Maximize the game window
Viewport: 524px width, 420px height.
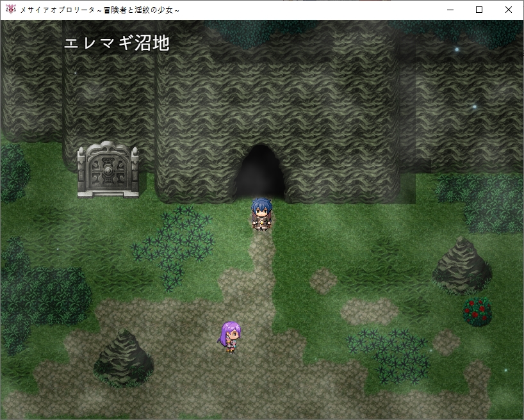[x=479, y=10]
